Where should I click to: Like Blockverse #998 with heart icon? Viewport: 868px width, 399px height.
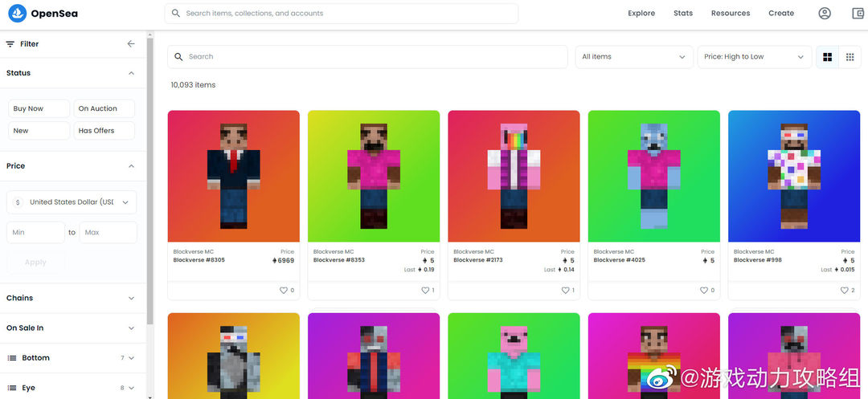844,290
